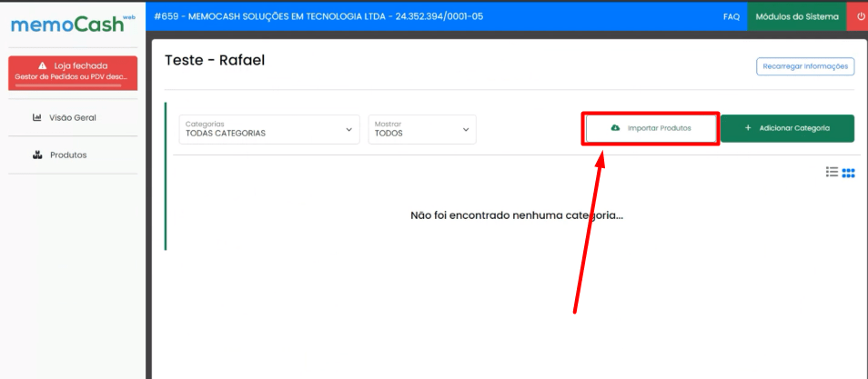Click the Adicionar Categoria button
Screen dimensions: 868x379
787,128
